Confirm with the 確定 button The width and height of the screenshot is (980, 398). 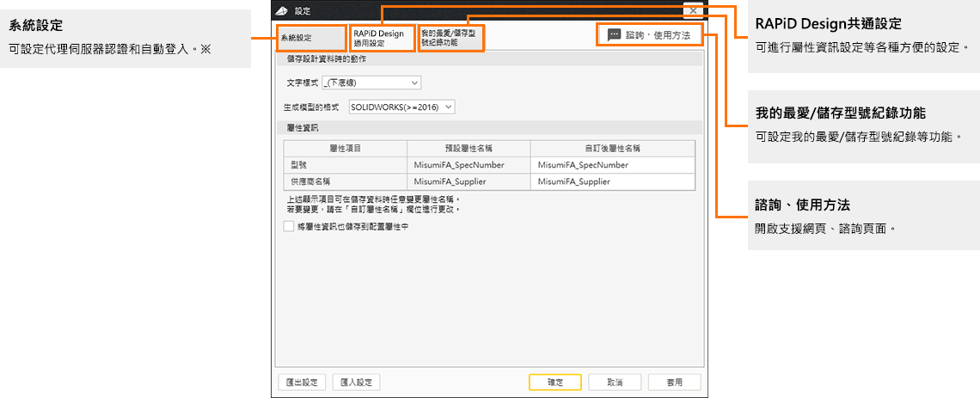(555, 382)
